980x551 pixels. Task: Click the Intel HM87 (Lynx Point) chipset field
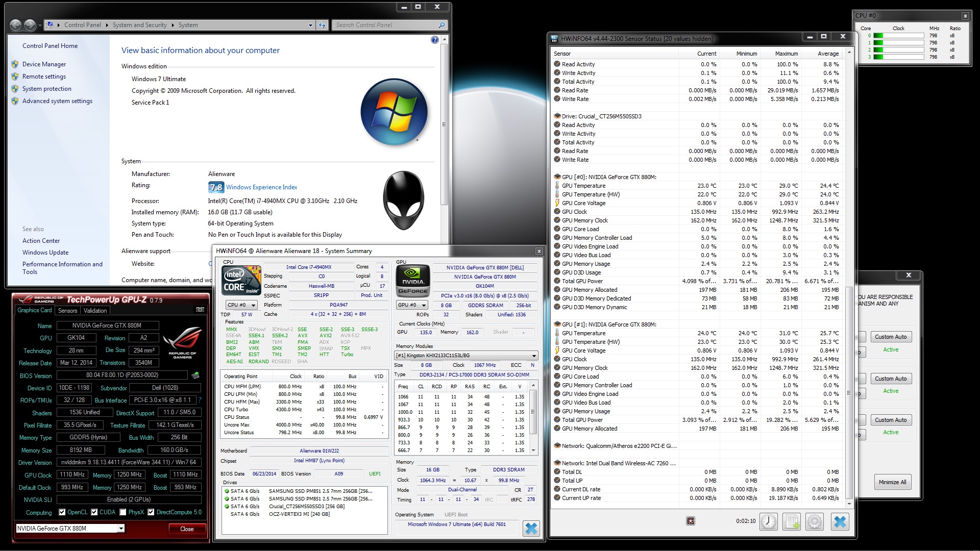[x=319, y=461]
